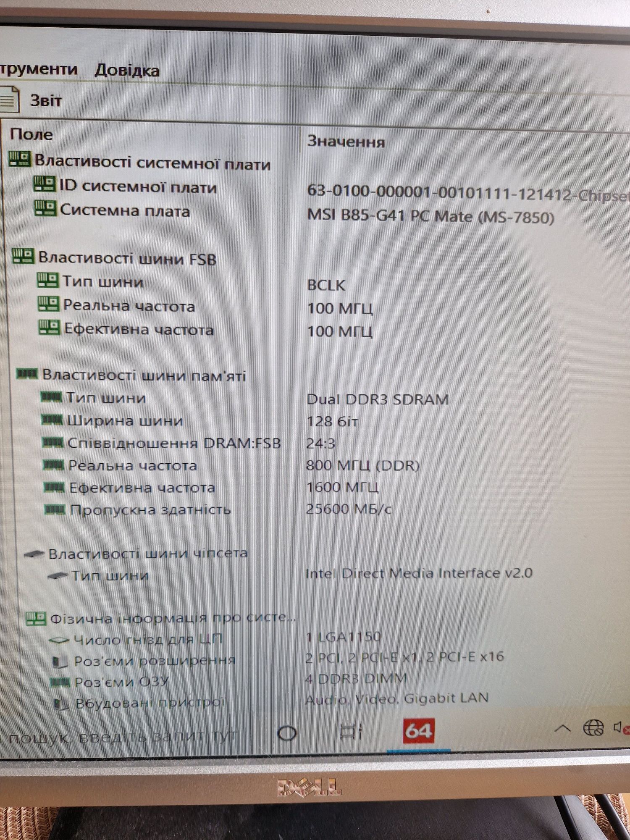Select the Властивості шини FSB group icon
Viewport: 630px width, 840px height.
pos(23,256)
